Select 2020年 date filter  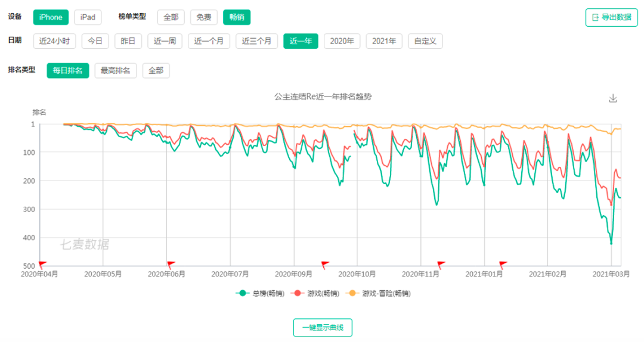click(342, 41)
